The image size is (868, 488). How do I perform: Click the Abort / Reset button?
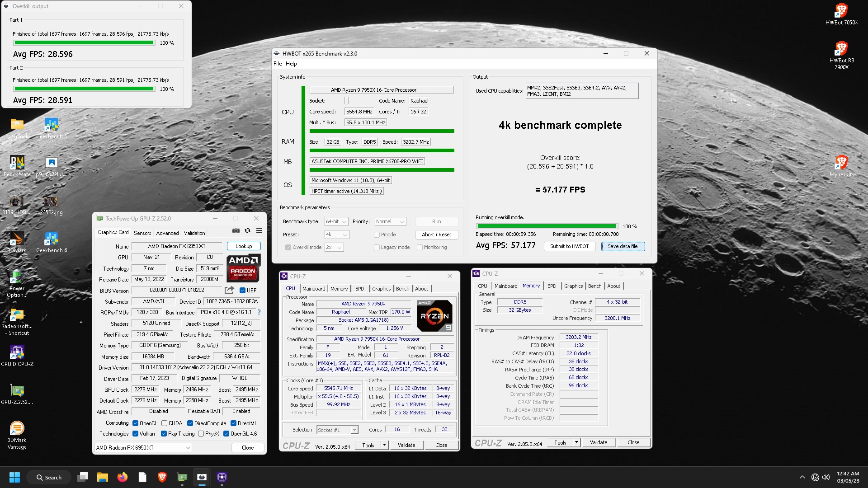pos(436,235)
